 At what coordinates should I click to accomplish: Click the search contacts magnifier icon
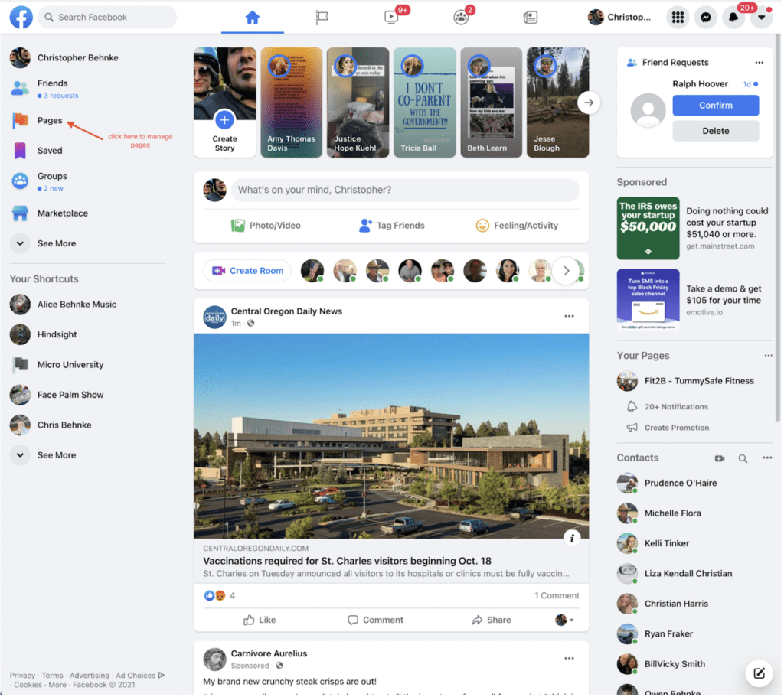pyautogui.click(x=743, y=458)
